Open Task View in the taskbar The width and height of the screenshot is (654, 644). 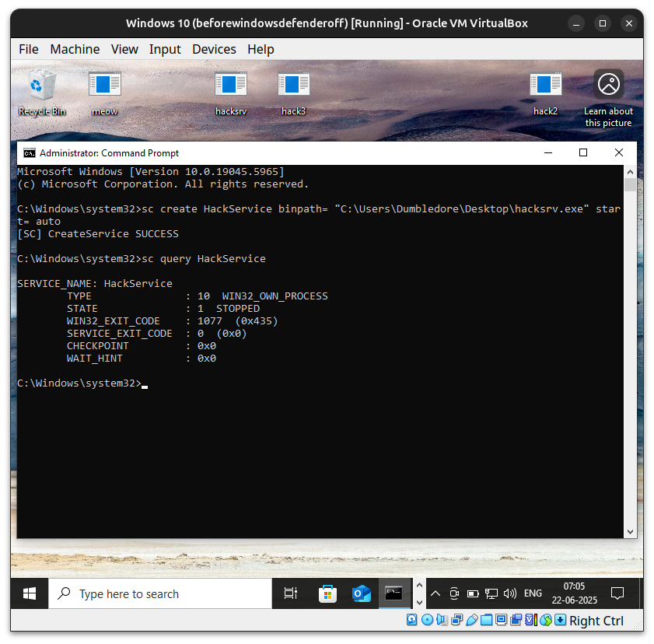point(291,593)
